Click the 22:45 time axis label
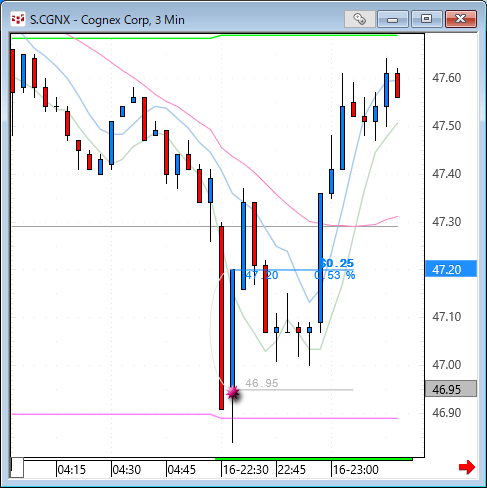Screen dimensions: 487x488 pos(292,470)
